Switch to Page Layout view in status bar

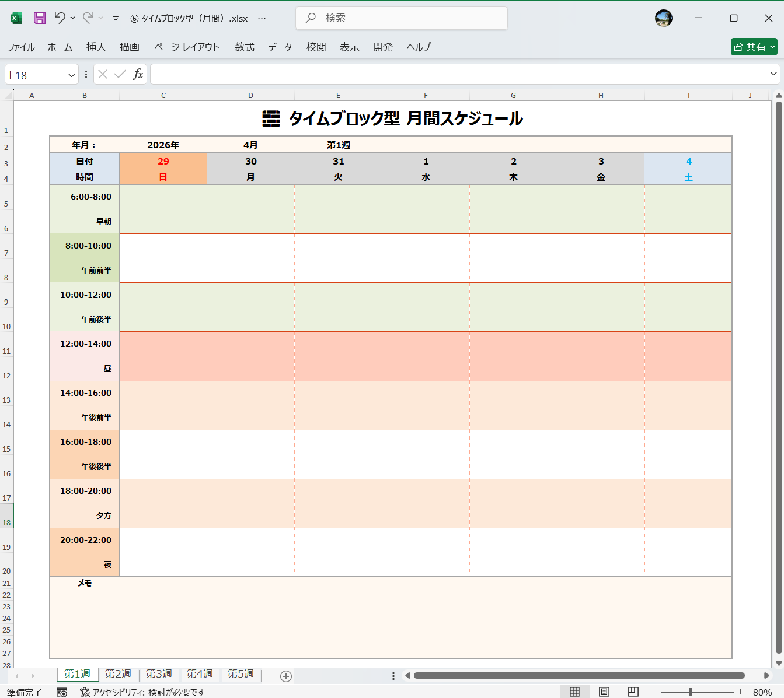[x=604, y=692]
